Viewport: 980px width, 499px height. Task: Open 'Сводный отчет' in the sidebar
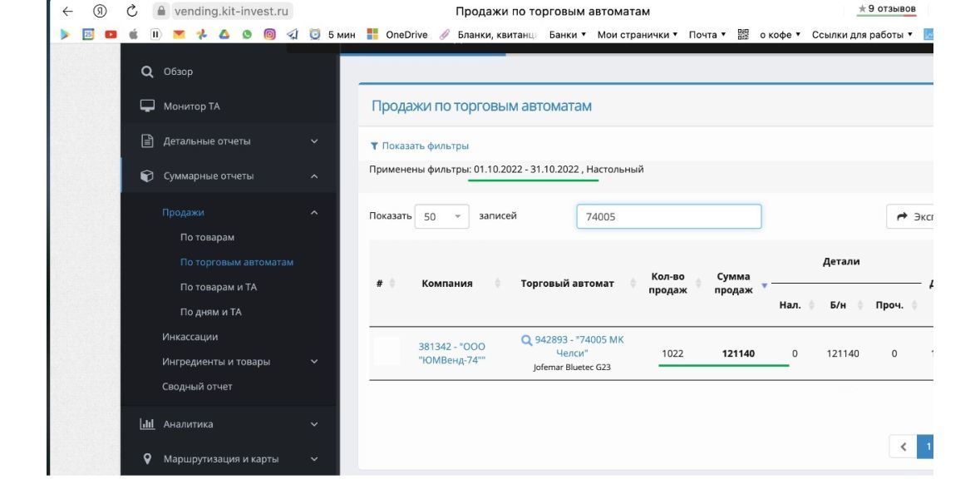pyautogui.click(x=197, y=387)
